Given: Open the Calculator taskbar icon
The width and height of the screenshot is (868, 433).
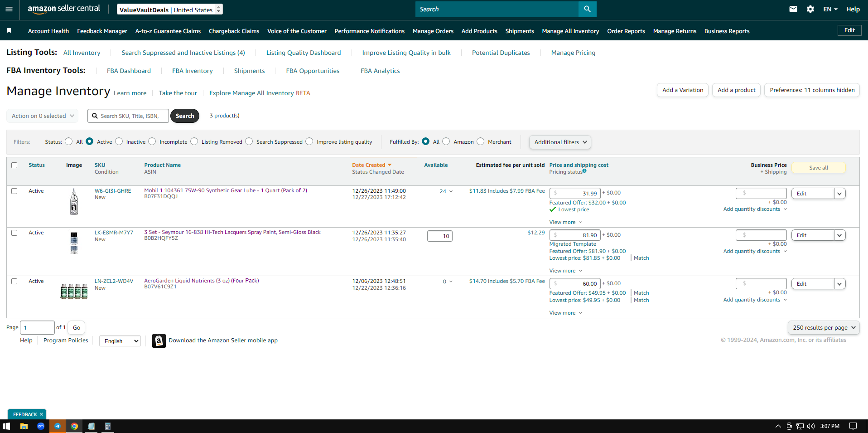Looking at the screenshot, I should 108,426.
